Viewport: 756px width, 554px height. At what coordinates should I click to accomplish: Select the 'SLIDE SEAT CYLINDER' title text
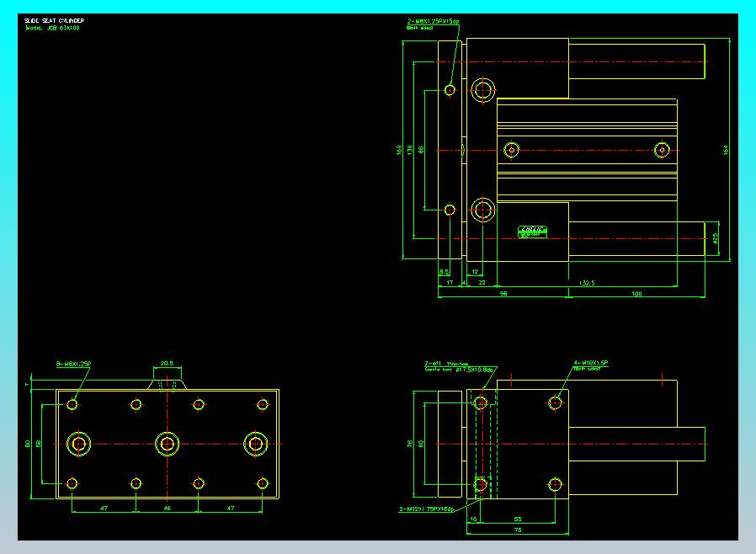(x=55, y=21)
